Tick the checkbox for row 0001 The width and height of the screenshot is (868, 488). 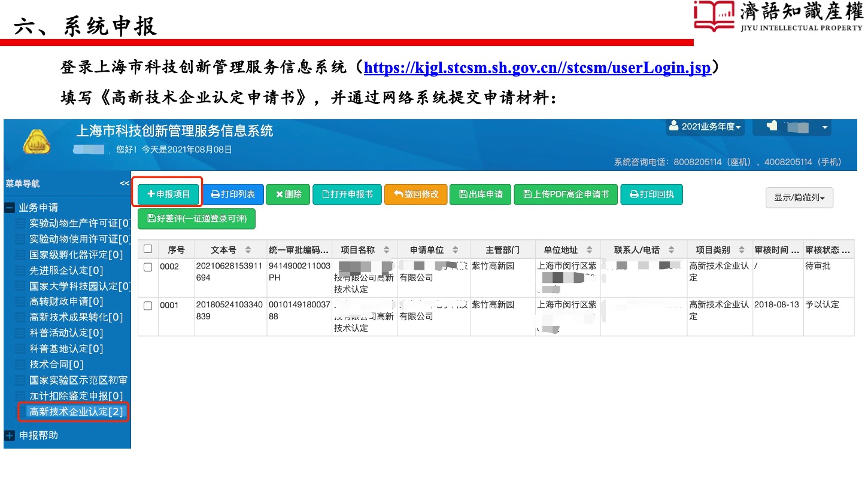click(x=148, y=306)
